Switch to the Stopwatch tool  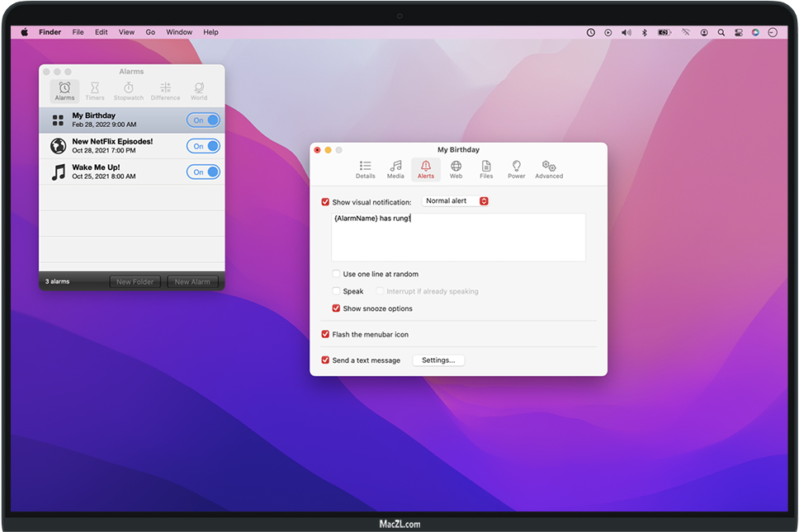click(129, 91)
